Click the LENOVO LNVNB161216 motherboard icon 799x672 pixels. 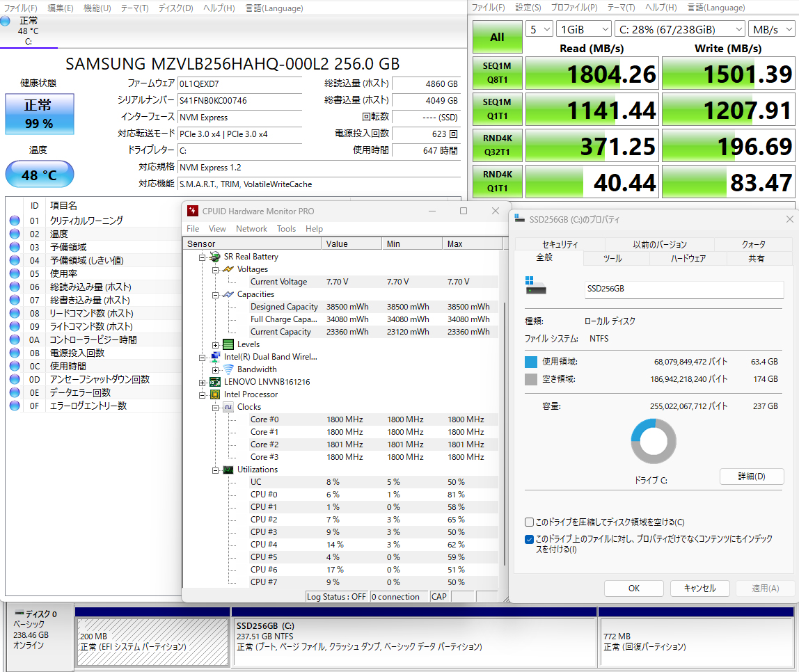click(x=215, y=382)
